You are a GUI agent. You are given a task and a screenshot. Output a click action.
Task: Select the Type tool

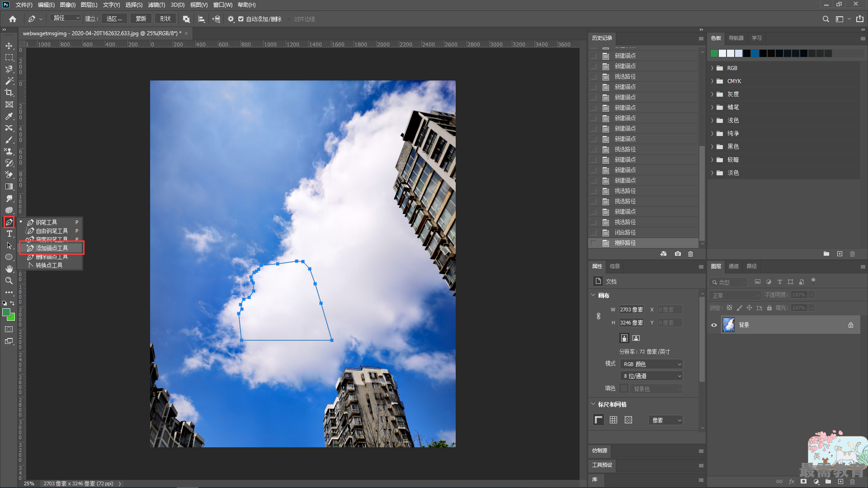coord(9,234)
